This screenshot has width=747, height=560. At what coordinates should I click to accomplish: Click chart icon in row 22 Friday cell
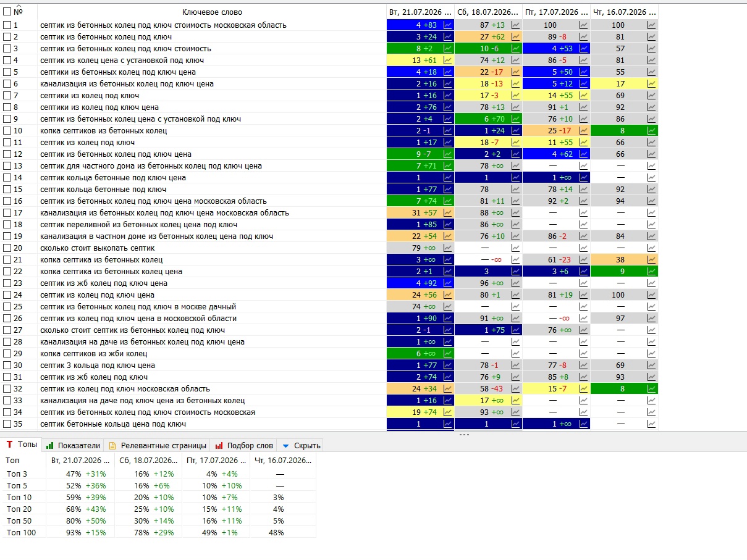[x=583, y=272]
